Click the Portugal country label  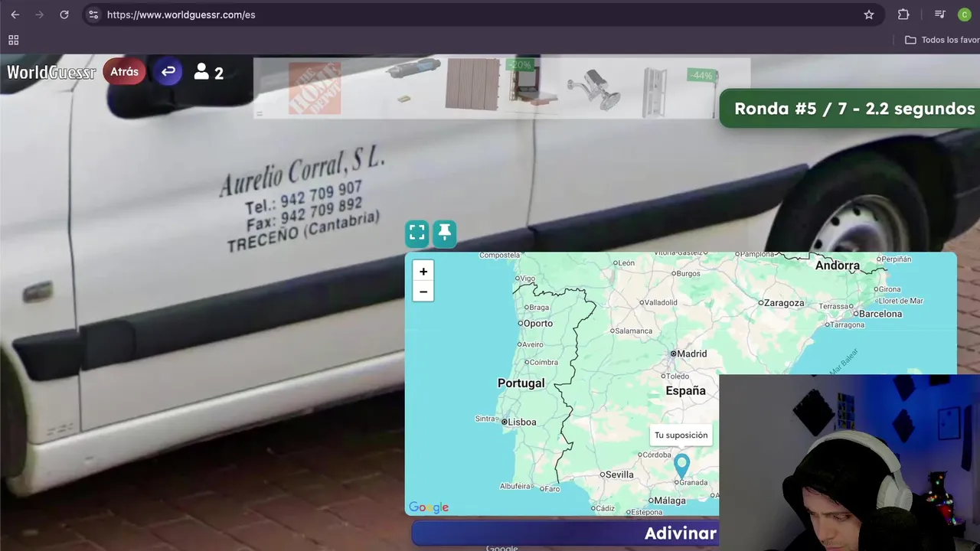521,383
